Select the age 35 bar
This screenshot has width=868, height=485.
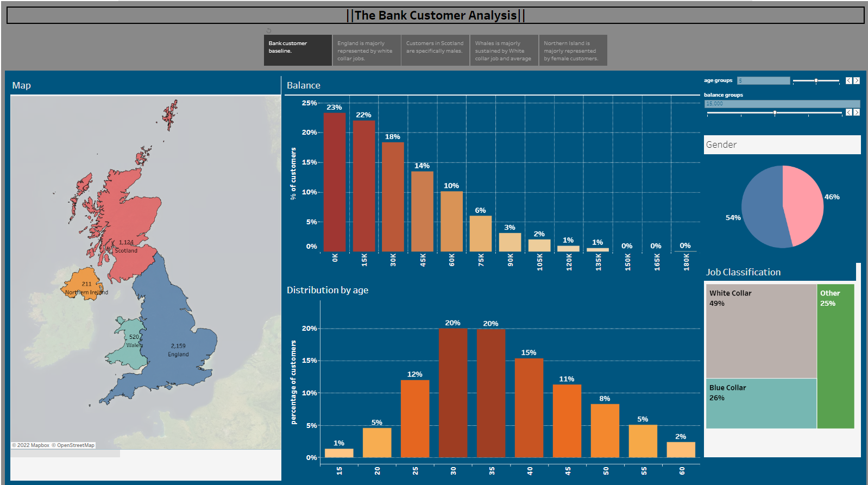tap(491, 393)
